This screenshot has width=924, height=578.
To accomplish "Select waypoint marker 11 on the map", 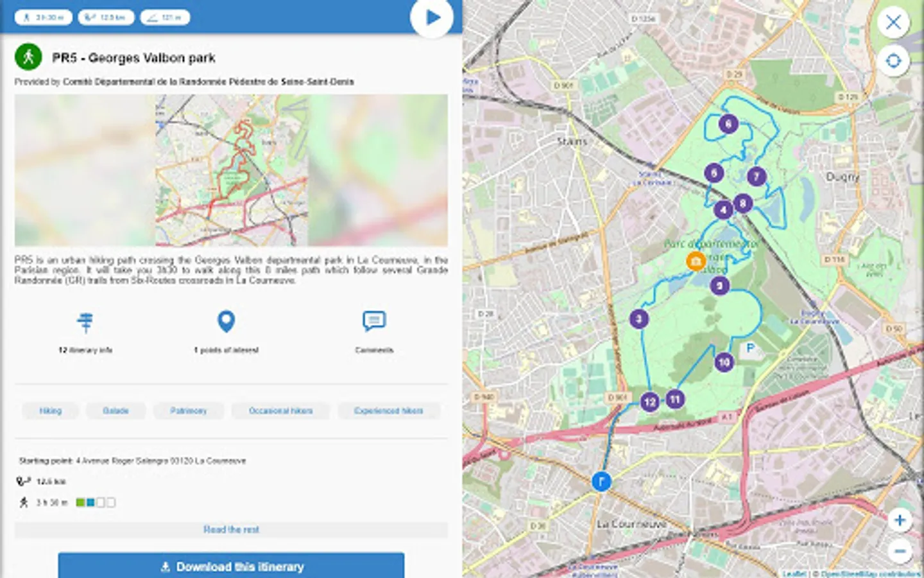I will (674, 399).
